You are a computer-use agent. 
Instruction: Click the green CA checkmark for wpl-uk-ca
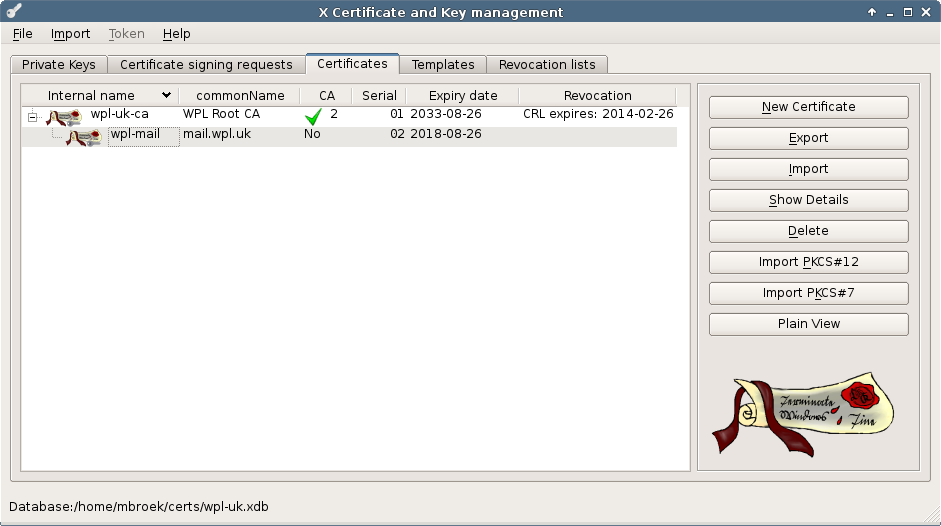313,116
